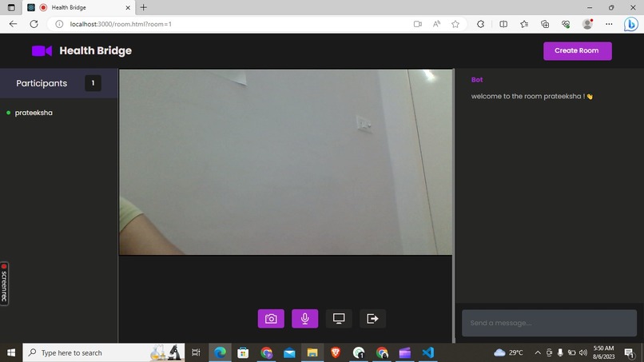Viewport: 644px width, 362px height.
Task: Click the Health Bridge purple video camera logo
Action: [x=42, y=50]
